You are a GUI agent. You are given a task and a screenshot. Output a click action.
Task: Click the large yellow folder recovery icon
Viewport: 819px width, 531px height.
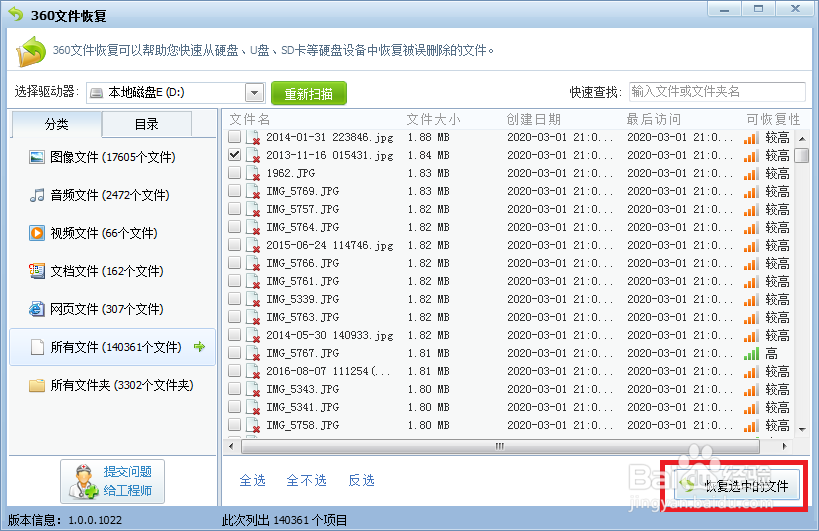point(31,51)
